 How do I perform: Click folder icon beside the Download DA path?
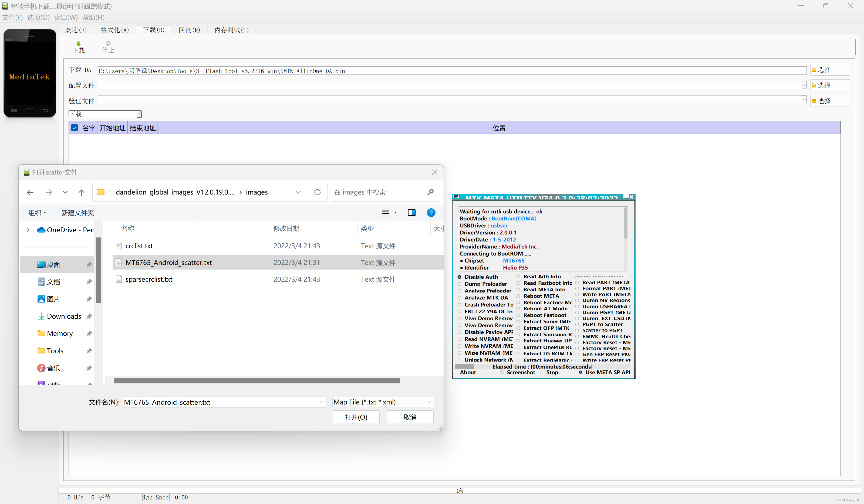pos(814,70)
